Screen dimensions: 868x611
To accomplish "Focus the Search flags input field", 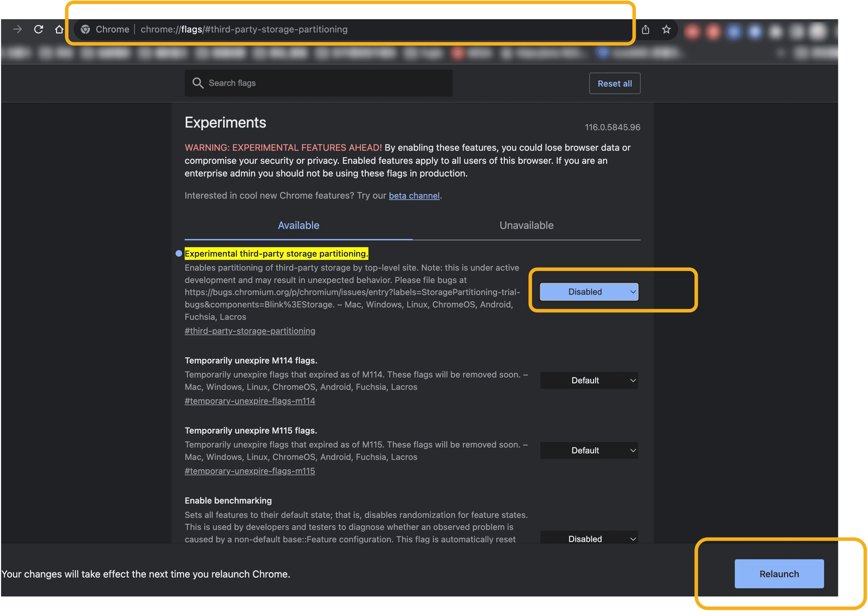I will click(318, 83).
